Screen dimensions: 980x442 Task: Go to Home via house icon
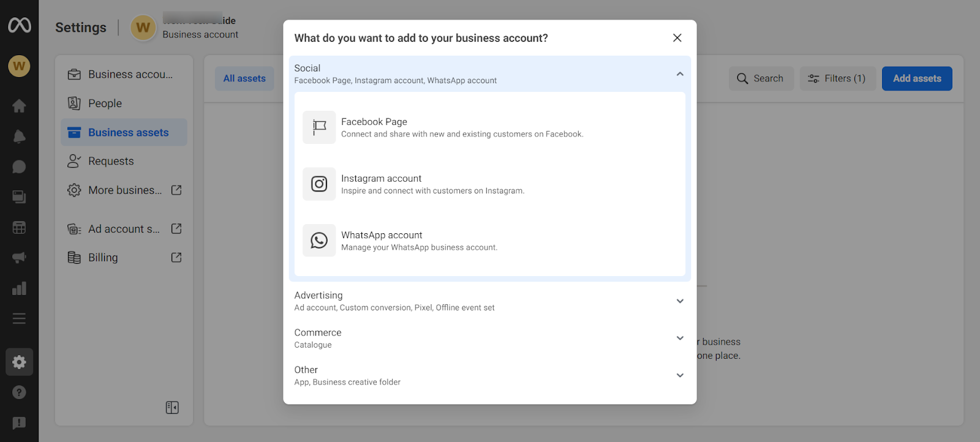19,106
